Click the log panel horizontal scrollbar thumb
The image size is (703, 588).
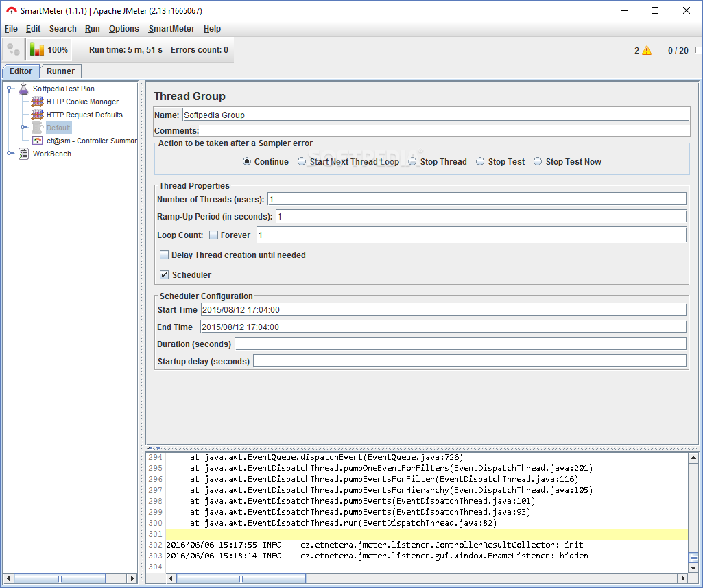point(241,578)
